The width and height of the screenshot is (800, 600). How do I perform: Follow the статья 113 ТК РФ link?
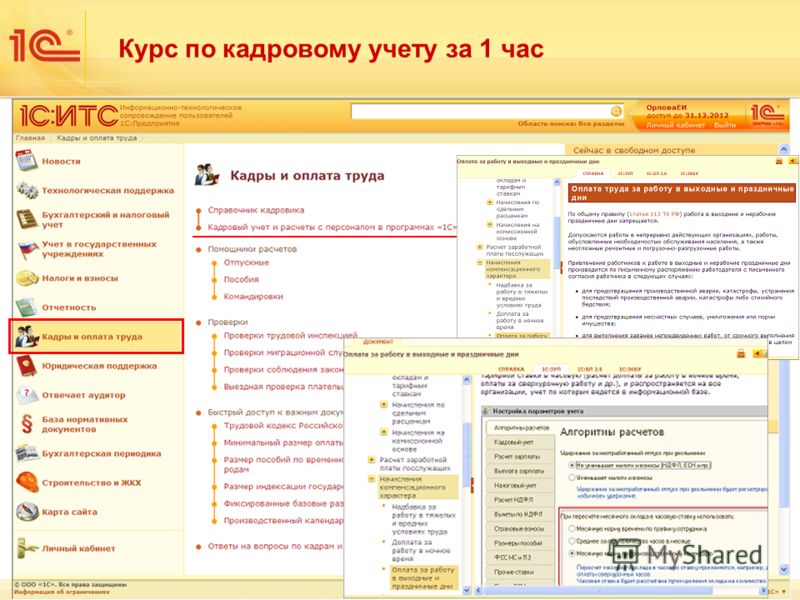point(654,214)
